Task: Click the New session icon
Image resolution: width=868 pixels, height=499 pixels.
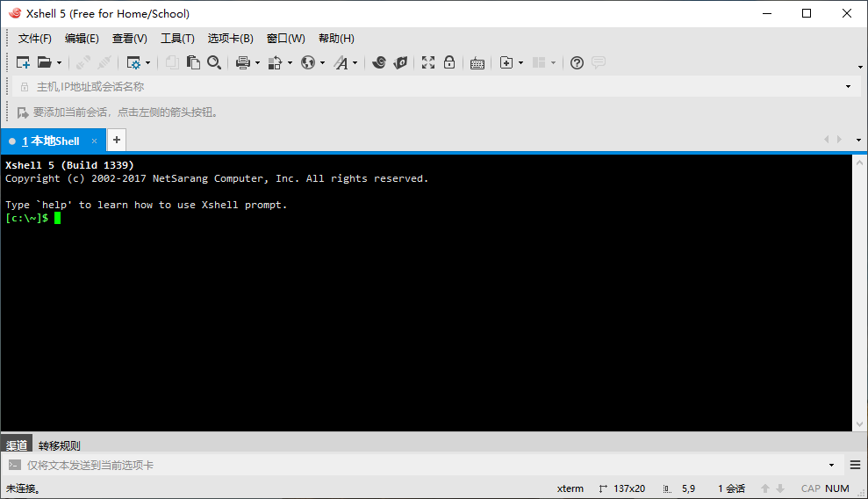Action: 23,62
